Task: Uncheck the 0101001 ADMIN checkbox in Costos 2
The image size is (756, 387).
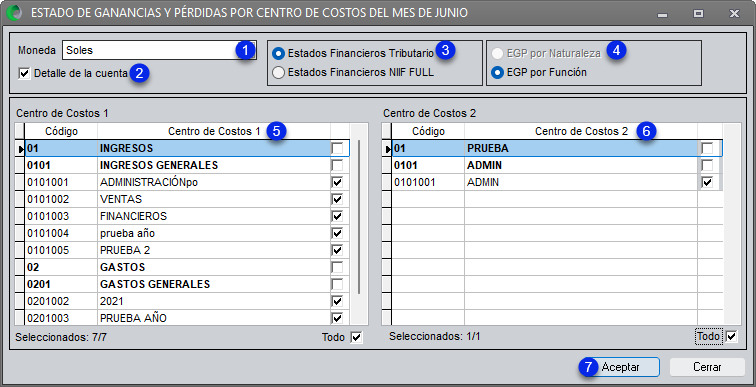Action: [707, 183]
